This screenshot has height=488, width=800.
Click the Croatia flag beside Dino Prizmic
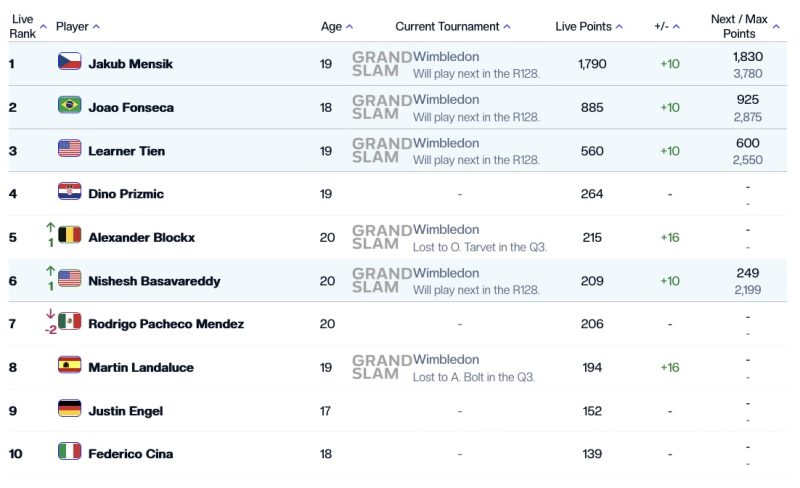69,192
